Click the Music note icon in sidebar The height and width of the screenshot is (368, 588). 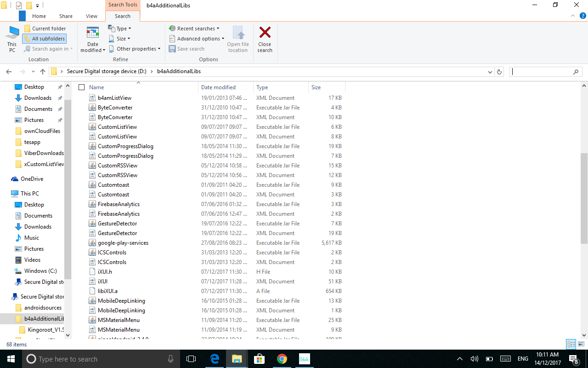coord(18,238)
